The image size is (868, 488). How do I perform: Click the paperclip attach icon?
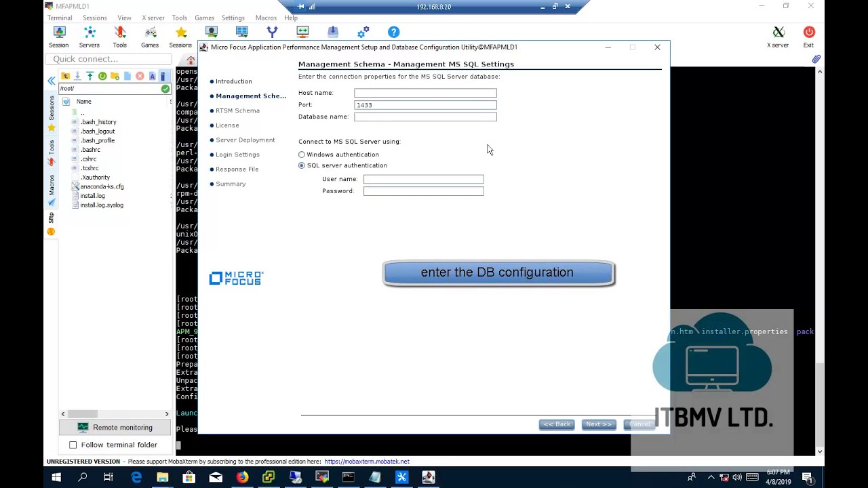click(x=816, y=60)
